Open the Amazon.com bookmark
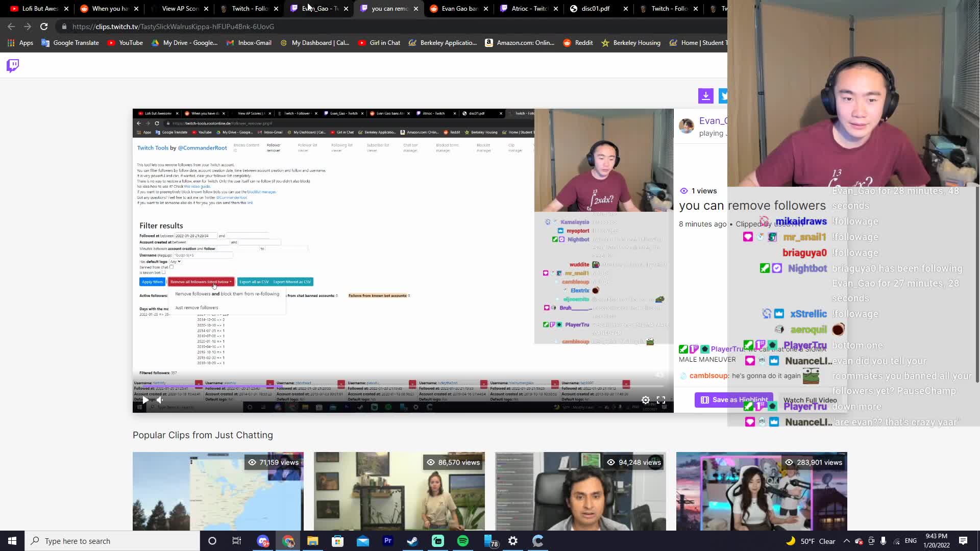The image size is (980, 551). (x=520, y=43)
